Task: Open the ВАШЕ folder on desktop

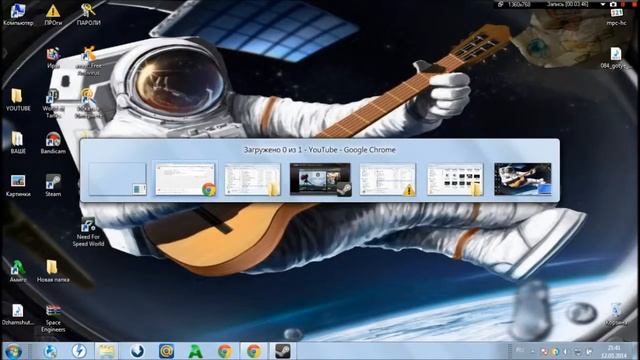Action: (x=18, y=143)
